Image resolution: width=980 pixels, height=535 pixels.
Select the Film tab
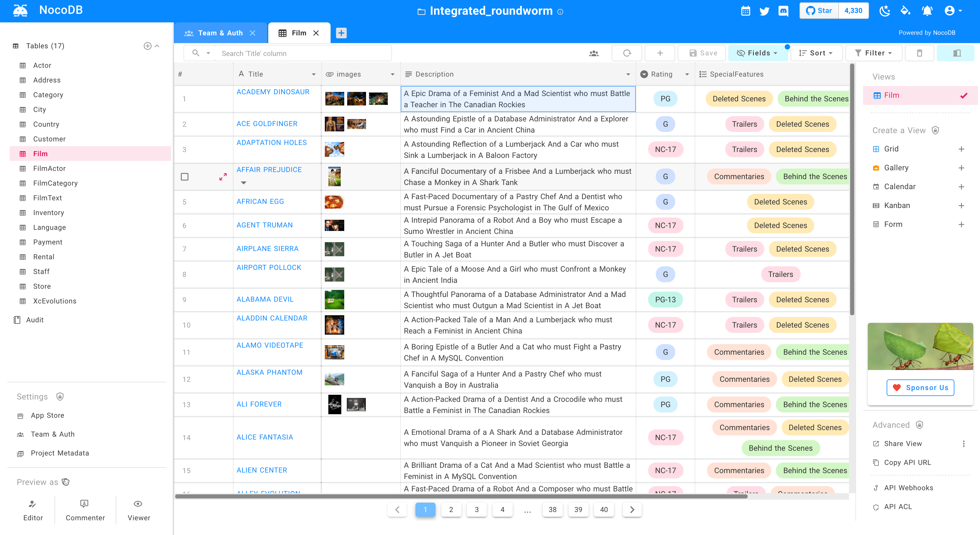[298, 33]
